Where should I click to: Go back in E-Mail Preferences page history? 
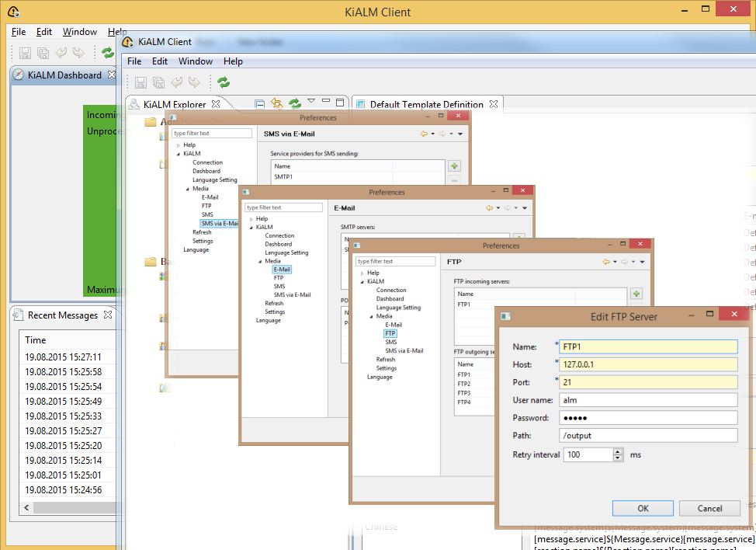click(x=489, y=208)
